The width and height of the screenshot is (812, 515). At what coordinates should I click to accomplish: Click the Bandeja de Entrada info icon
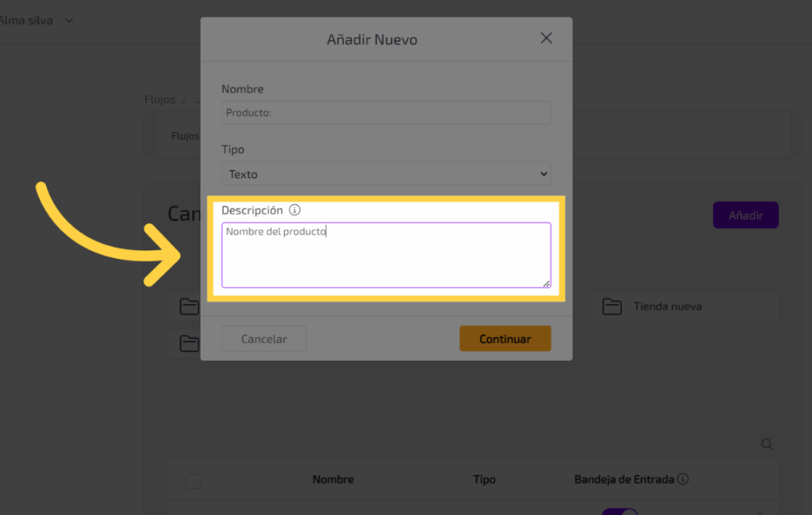pyautogui.click(x=683, y=479)
